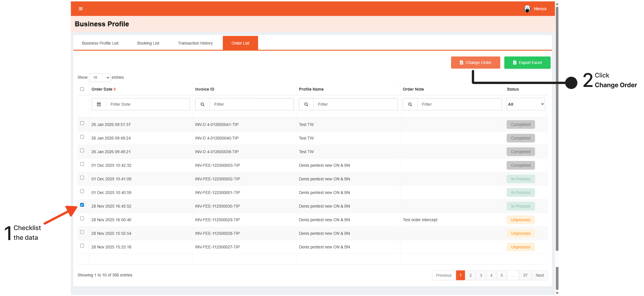The width and height of the screenshot is (644, 296).
Task: Click the search icon beside Order Note filter
Action: (x=410, y=104)
